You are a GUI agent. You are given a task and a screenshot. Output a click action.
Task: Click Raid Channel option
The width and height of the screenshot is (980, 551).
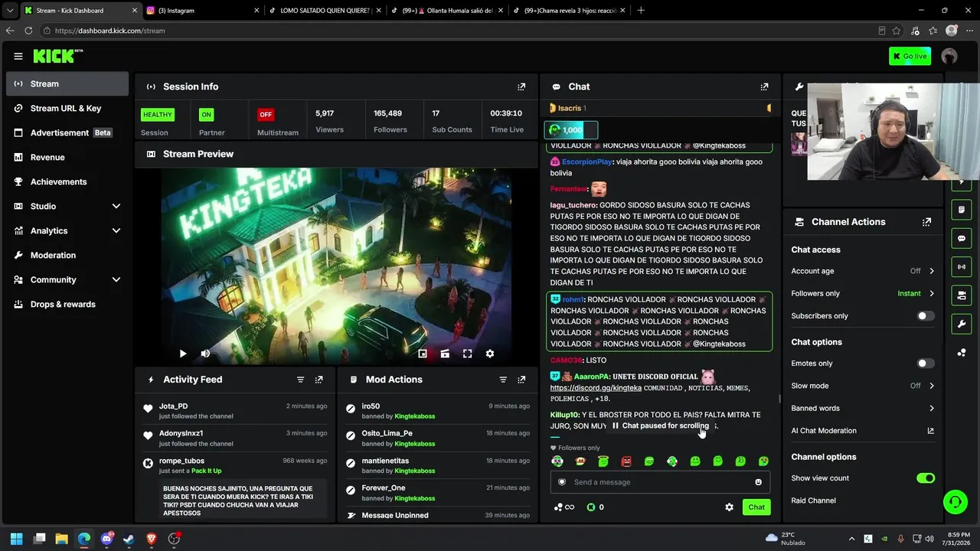pyautogui.click(x=813, y=500)
